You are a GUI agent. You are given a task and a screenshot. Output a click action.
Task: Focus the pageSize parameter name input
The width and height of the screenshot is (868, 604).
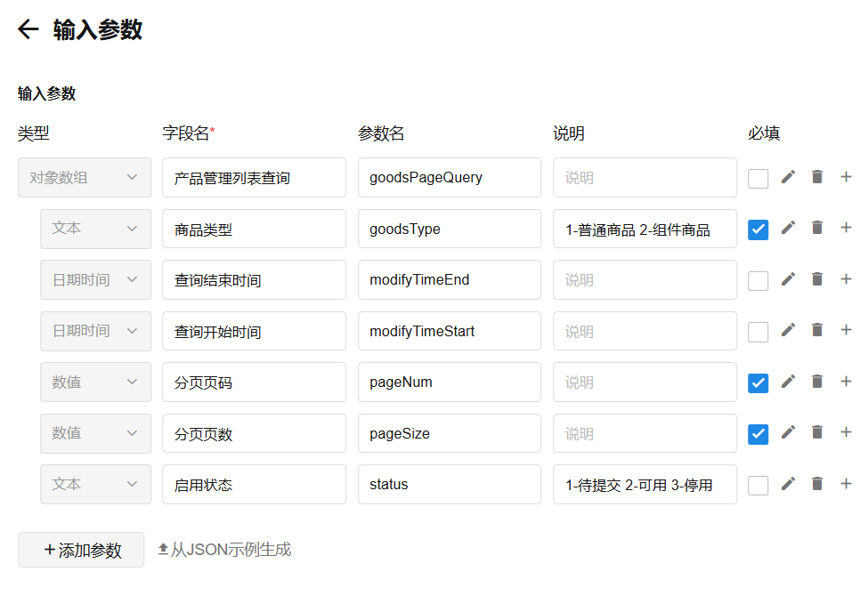click(x=450, y=433)
